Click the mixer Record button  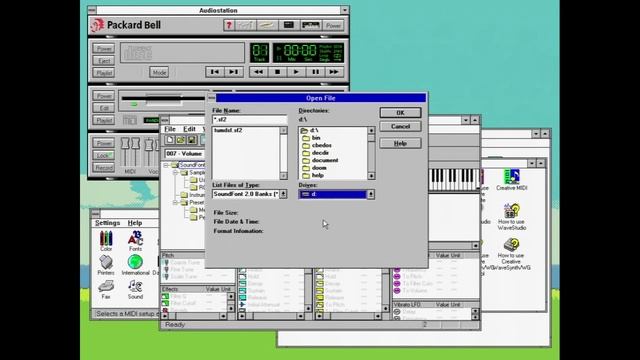coord(104,168)
